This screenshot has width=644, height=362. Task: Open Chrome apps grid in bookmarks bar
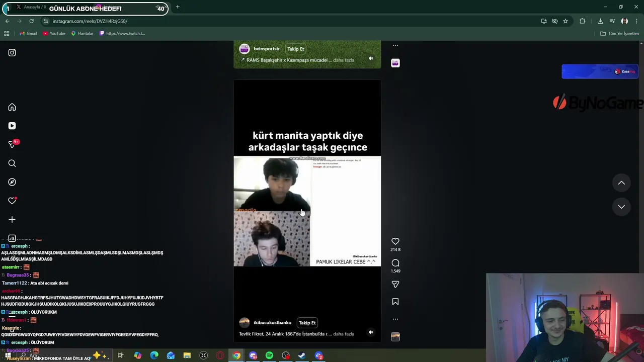pos(7,33)
